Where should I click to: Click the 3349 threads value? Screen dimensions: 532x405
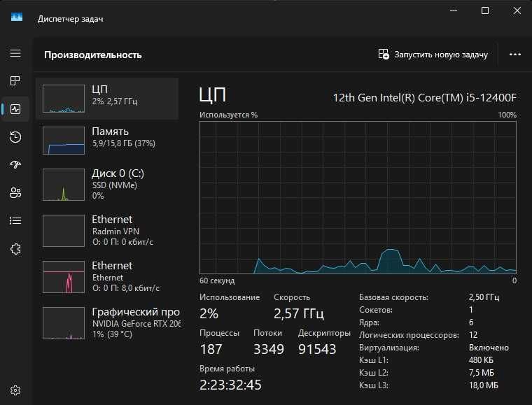coord(269,349)
